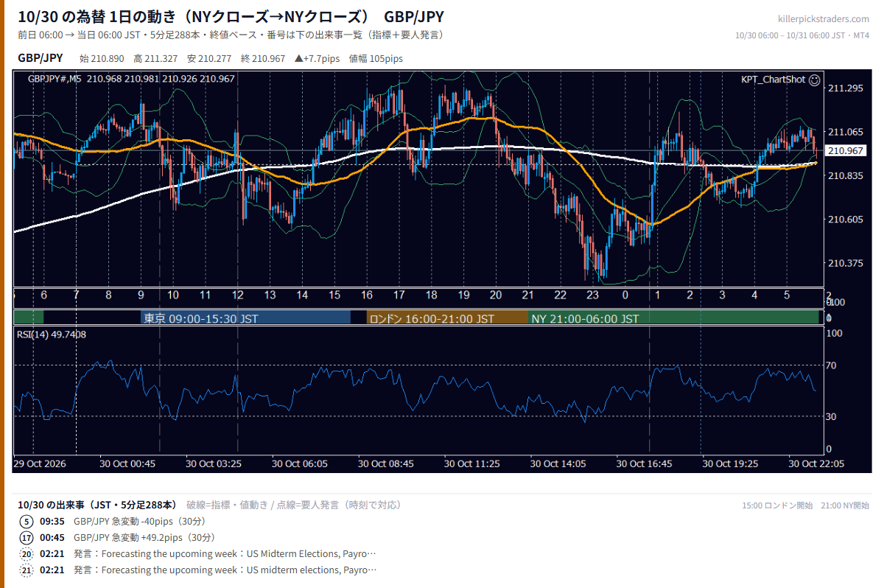The height and width of the screenshot is (588, 884).
Task: Select the Tokyo session bar 東京 09:00-15:30 JST
Action: click(245, 318)
